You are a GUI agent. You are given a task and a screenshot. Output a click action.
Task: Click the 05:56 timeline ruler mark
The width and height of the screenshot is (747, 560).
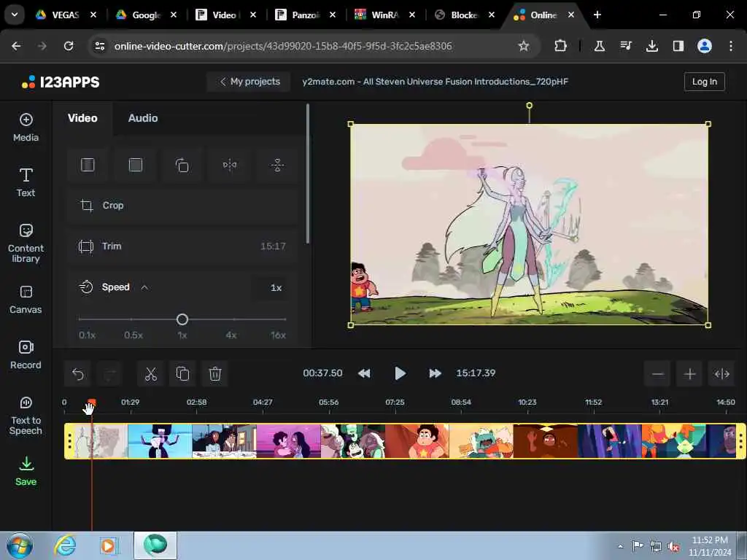pos(329,402)
